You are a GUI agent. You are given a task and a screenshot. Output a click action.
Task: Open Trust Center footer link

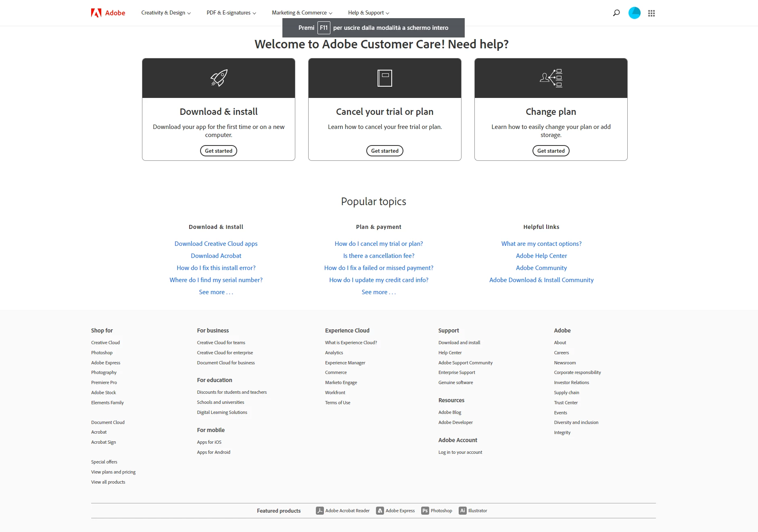pos(566,403)
